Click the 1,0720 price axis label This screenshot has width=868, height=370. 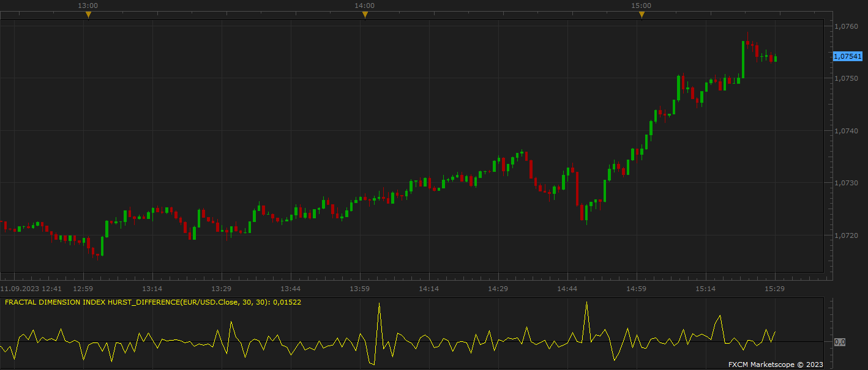(x=847, y=235)
